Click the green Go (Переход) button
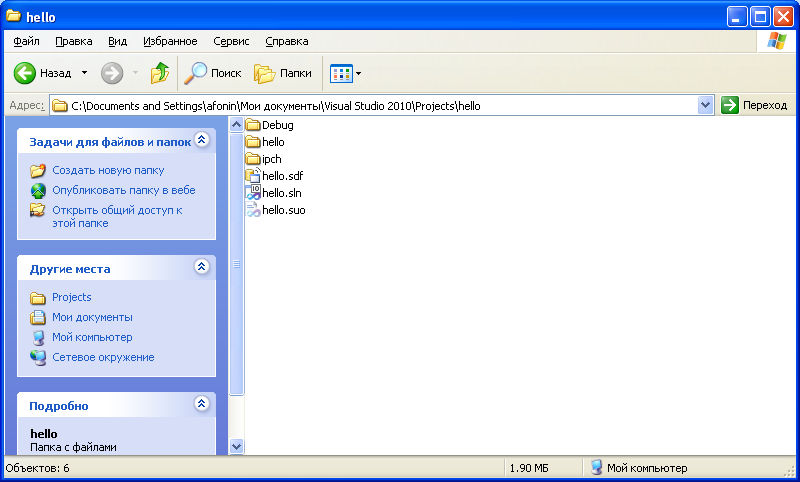The width and height of the screenshot is (800, 482). 755,105
